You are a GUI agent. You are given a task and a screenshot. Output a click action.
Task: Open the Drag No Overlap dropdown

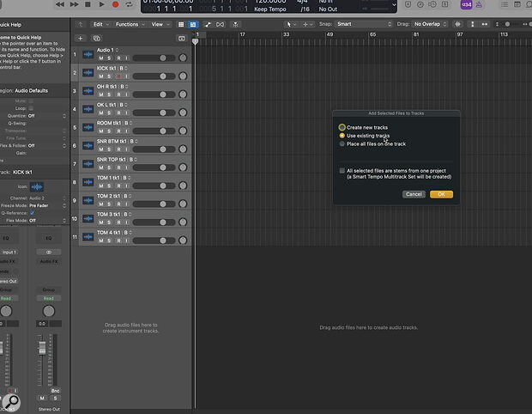tap(430, 24)
